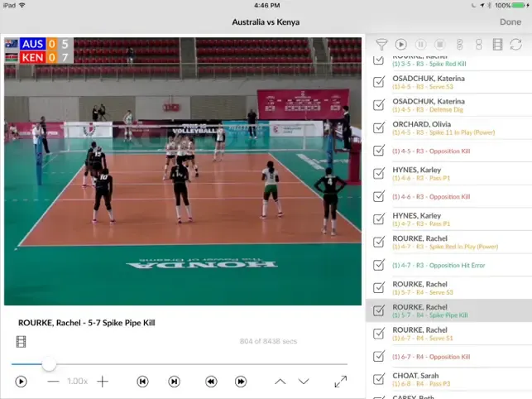Uncheck CHOAT Sarah Pass P3 checkbox

pos(379,379)
